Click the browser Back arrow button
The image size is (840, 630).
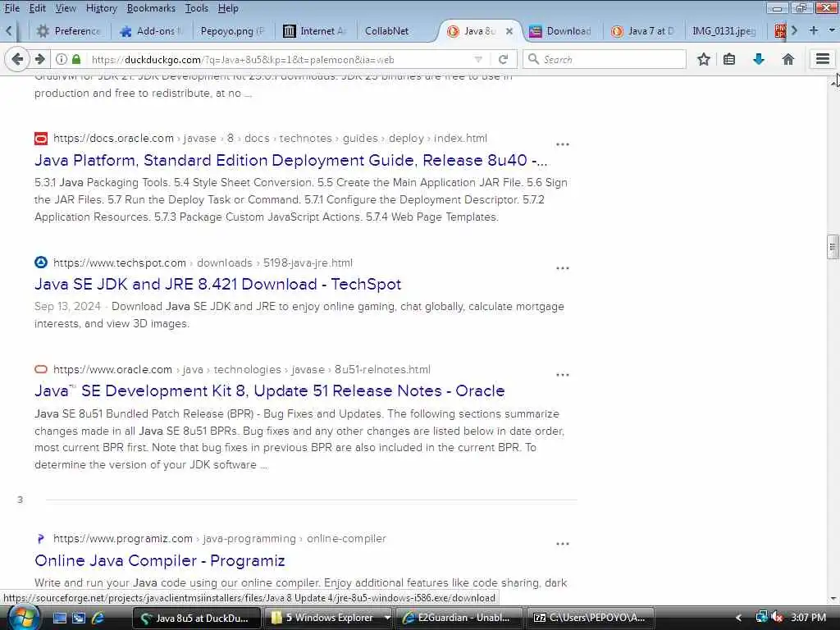[17, 59]
